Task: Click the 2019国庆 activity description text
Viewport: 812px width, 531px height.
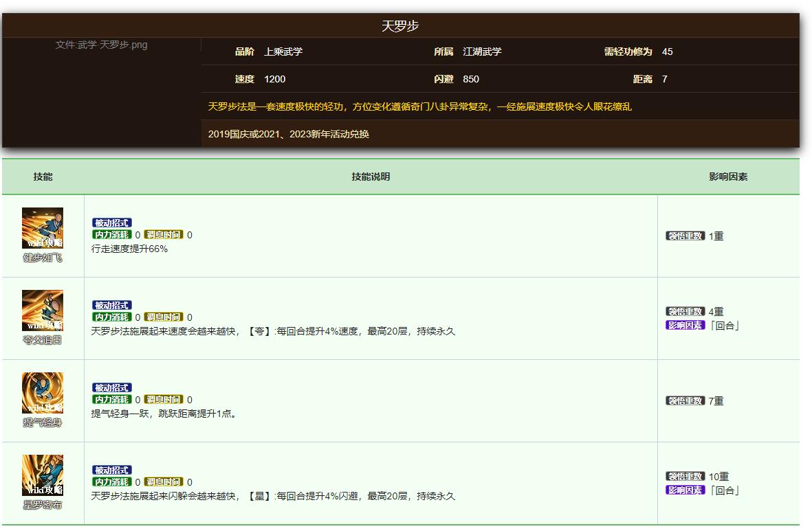Action: click(287, 135)
